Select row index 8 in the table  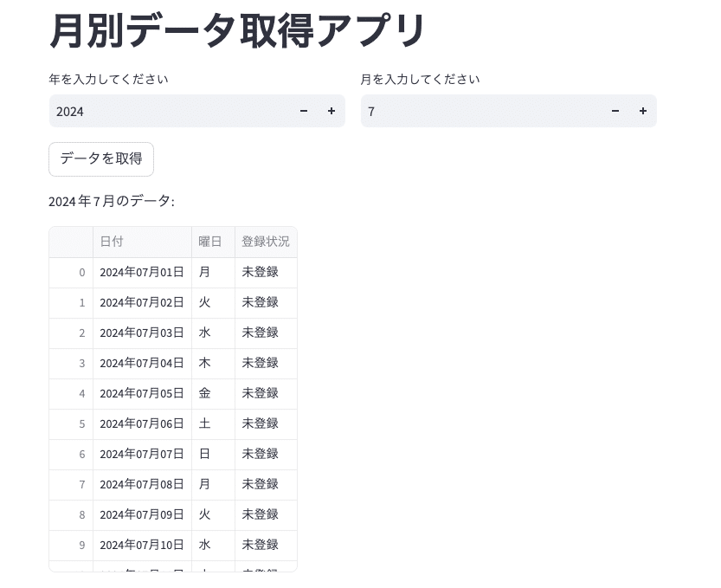click(x=71, y=515)
